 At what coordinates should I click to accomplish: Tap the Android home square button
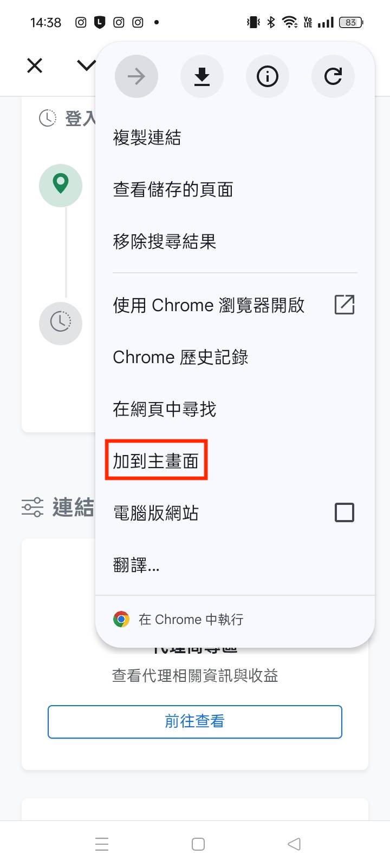[x=198, y=844]
